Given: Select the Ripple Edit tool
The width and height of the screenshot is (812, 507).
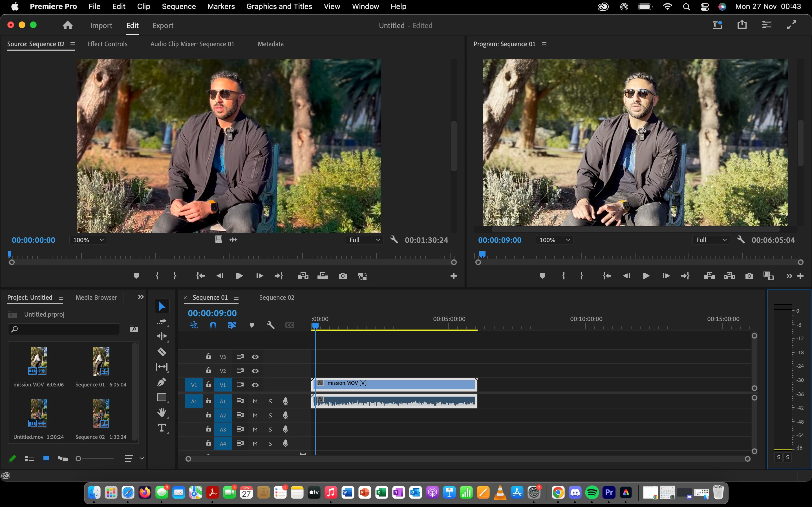Looking at the screenshot, I should click(x=161, y=336).
